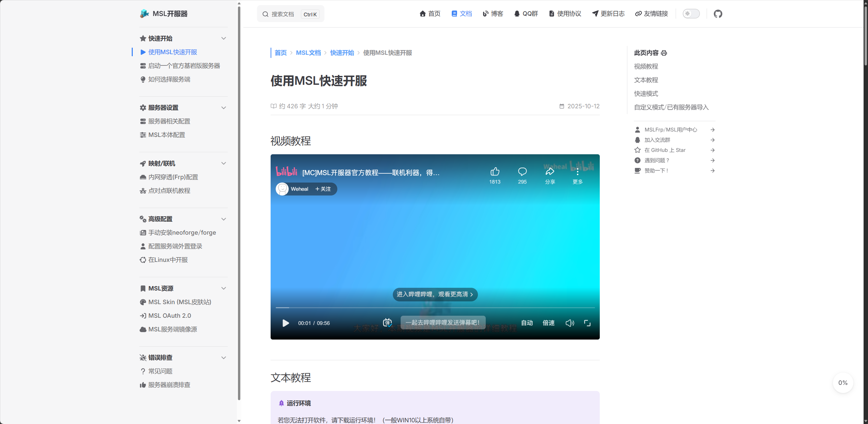Open video comments bubble icon
Image resolution: width=868 pixels, height=424 pixels.
pos(522,172)
